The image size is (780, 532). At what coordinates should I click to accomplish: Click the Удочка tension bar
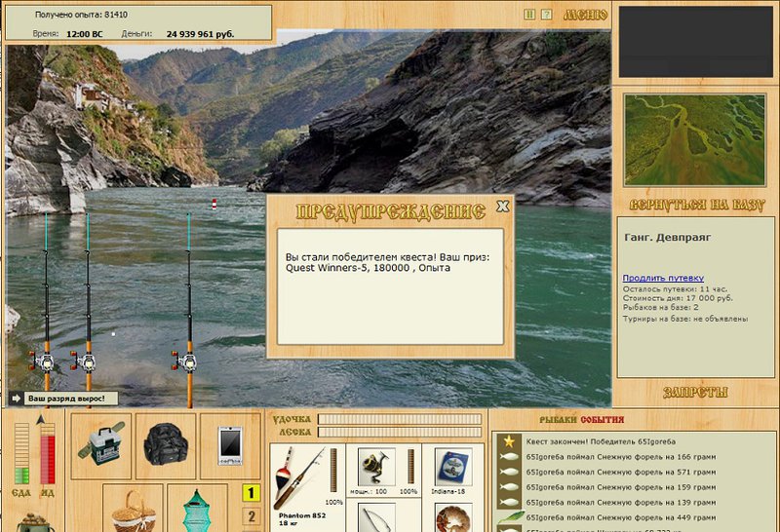point(400,419)
